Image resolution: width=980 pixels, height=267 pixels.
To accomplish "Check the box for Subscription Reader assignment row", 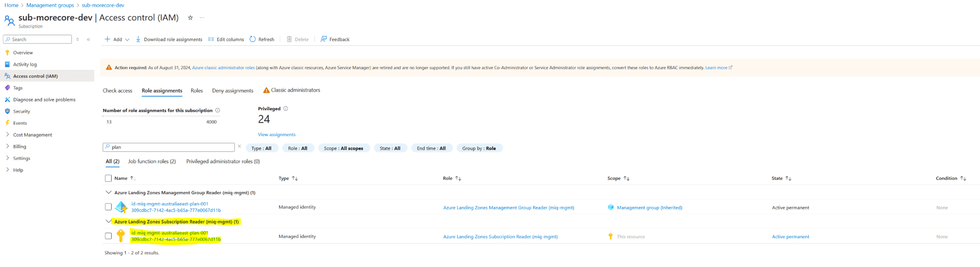I will (x=109, y=236).
